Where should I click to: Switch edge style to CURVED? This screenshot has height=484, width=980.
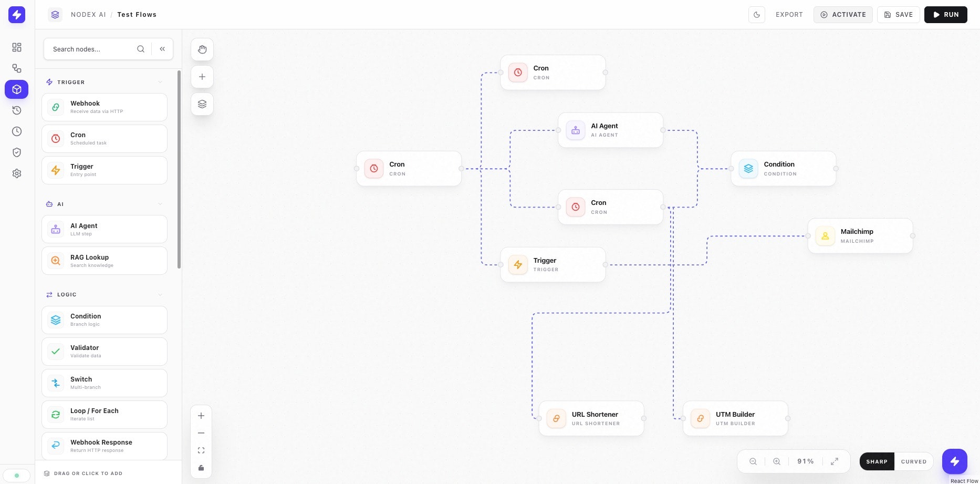pyautogui.click(x=914, y=461)
